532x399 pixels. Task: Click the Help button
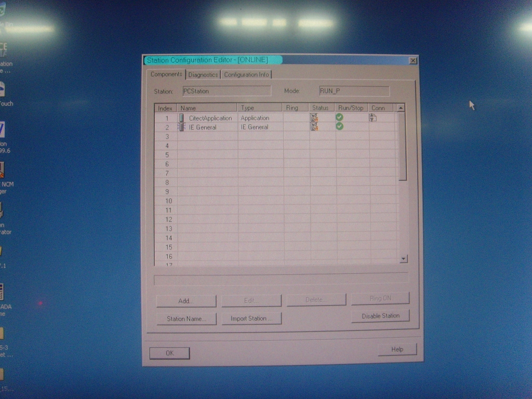(x=397, y=350)
